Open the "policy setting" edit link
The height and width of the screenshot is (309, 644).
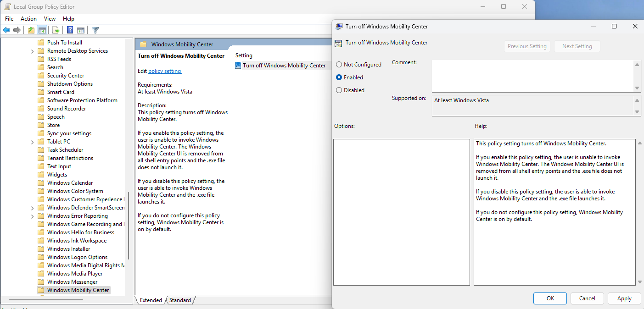[x=165, y=71]
